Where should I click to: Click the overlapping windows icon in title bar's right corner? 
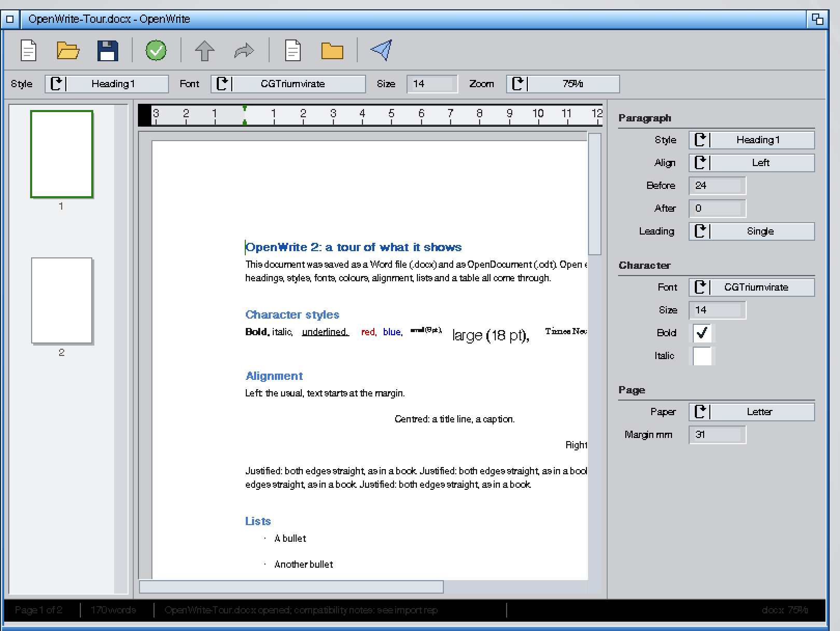[817, 19]
